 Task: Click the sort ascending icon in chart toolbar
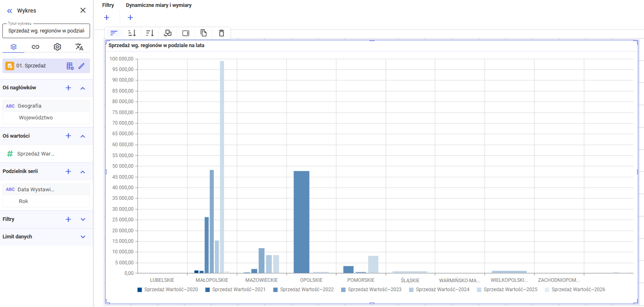[132, 33]
